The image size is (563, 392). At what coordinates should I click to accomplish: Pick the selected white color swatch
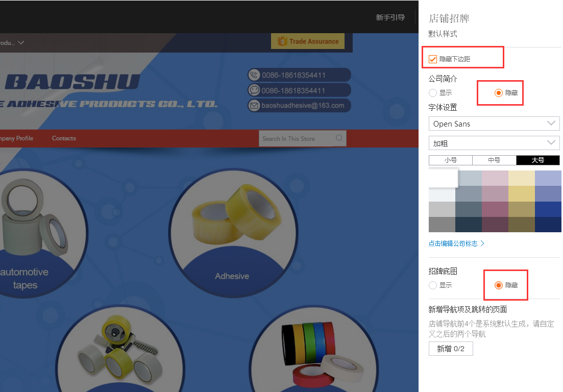click(443, 178)
